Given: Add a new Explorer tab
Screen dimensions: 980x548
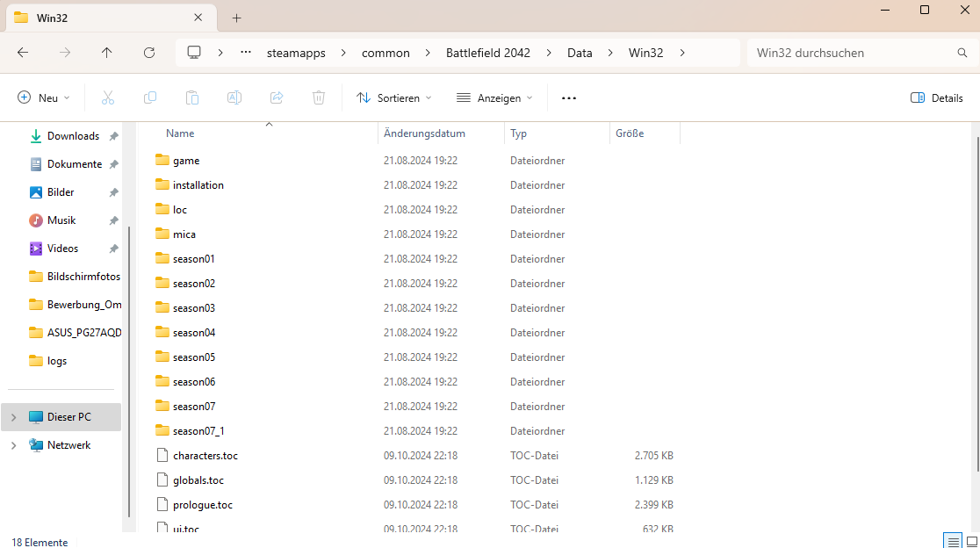Looking at the screenshot, I should (236, 18).
